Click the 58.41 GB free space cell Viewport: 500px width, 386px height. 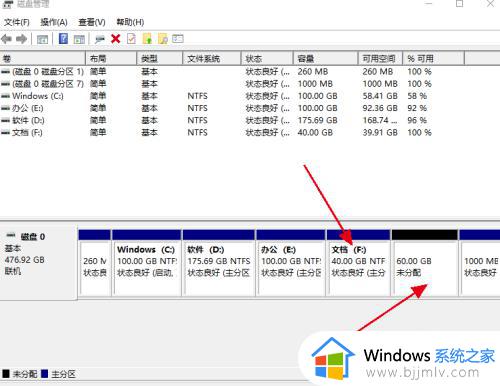380,96
